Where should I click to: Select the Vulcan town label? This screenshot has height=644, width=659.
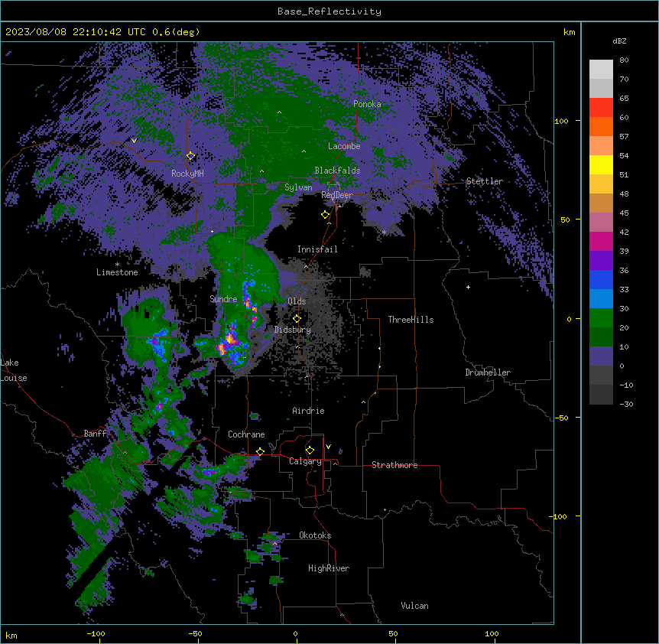pos(415,606)
